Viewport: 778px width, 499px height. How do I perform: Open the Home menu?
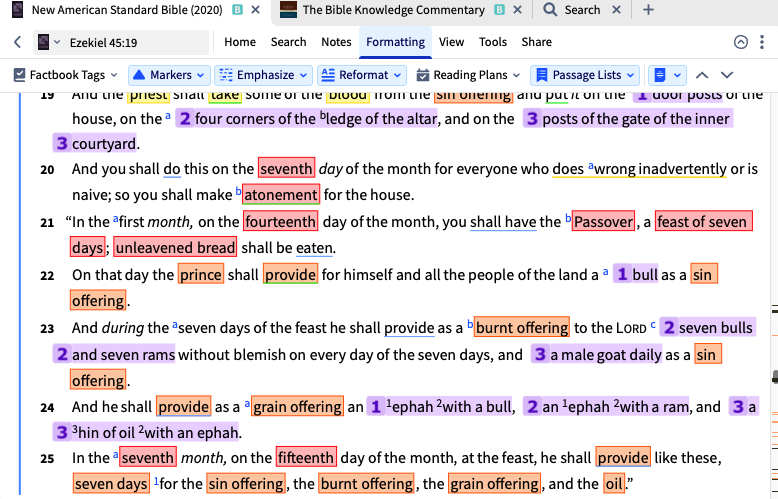(240, 42)
